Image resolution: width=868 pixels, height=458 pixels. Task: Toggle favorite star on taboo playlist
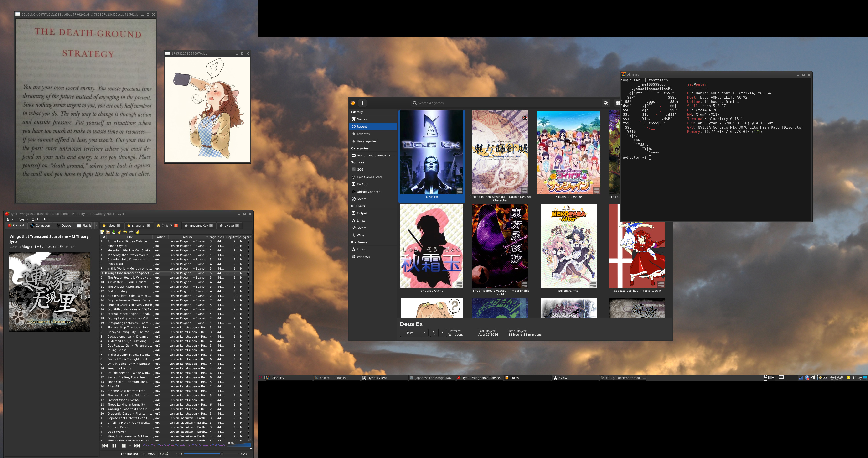[x=104, y=225]
